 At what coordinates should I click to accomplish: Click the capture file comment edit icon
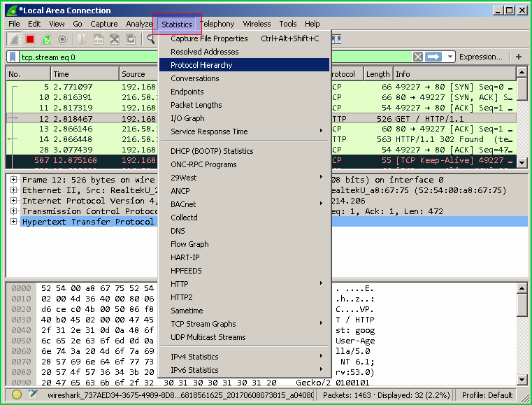pyautogui.click(x=33, y=395)
